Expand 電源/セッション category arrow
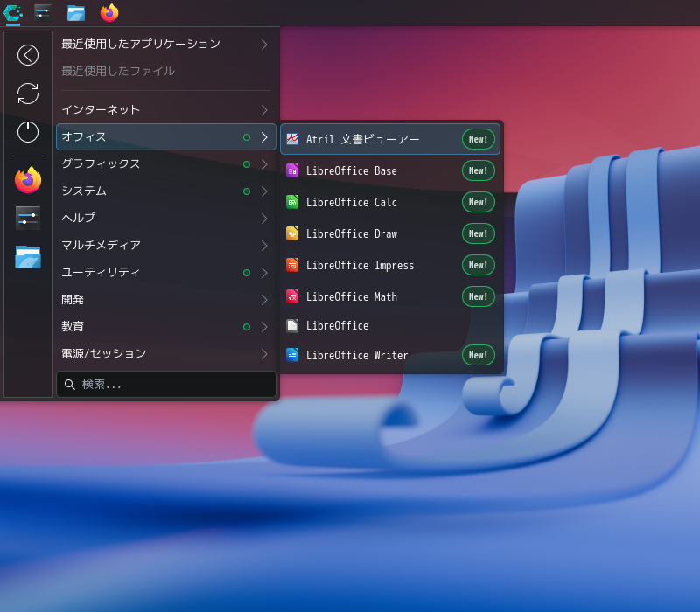The width and height of the screenshot is (700, 612). tap(264, 354)
